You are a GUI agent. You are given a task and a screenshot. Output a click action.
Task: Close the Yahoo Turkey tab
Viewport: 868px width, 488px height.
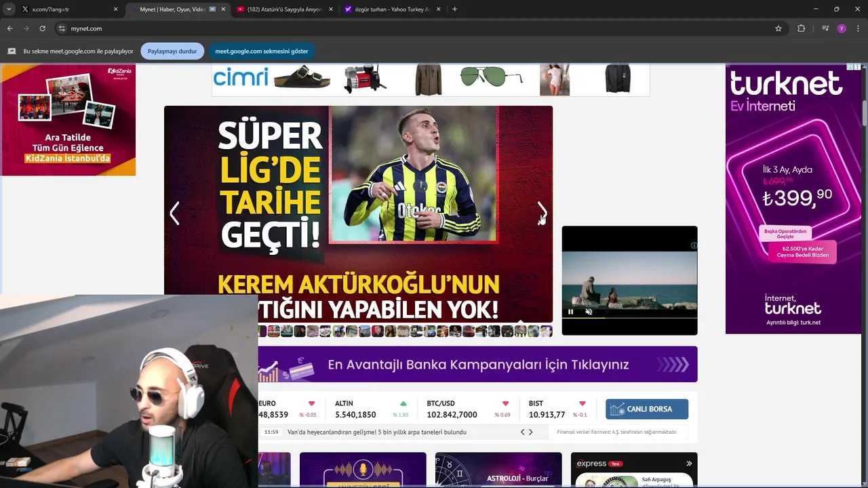(438, 9)
